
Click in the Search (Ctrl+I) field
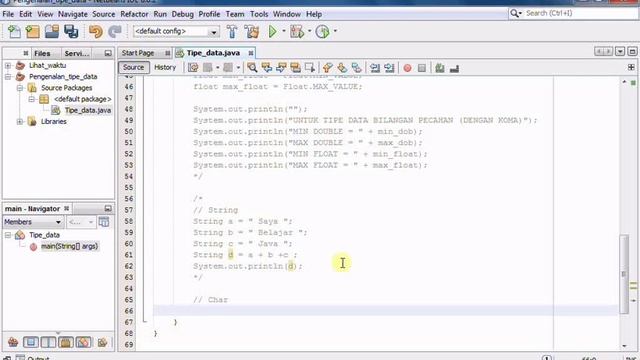[580, 13]
